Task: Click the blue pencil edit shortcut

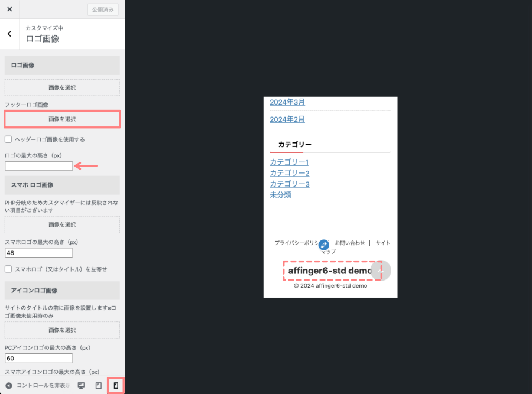Action: (x=323, y=245)
